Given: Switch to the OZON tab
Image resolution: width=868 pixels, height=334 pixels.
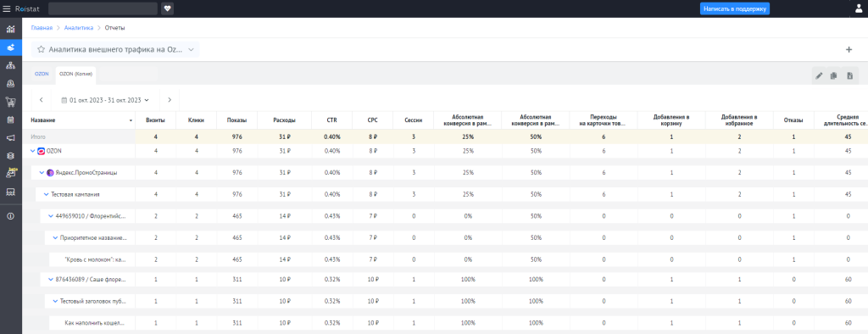Looking at the screenshot, I should [42, 74].
